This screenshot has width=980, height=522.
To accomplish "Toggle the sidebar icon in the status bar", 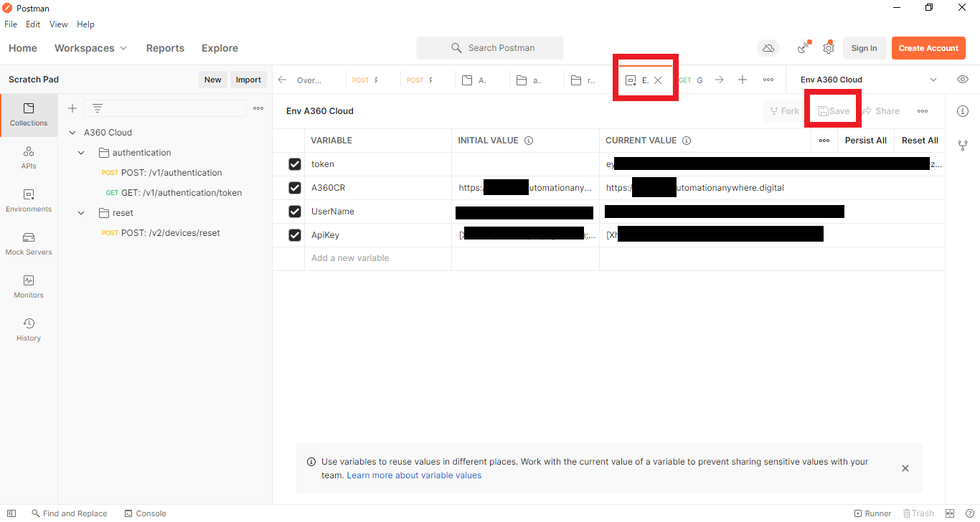I will (x=11, y=513).
